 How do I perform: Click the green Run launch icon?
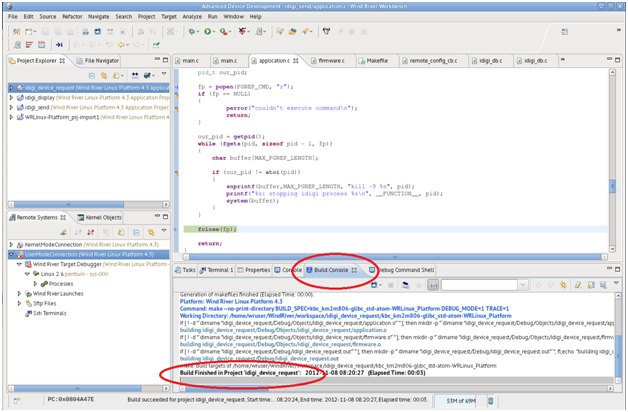click(207, 31)
